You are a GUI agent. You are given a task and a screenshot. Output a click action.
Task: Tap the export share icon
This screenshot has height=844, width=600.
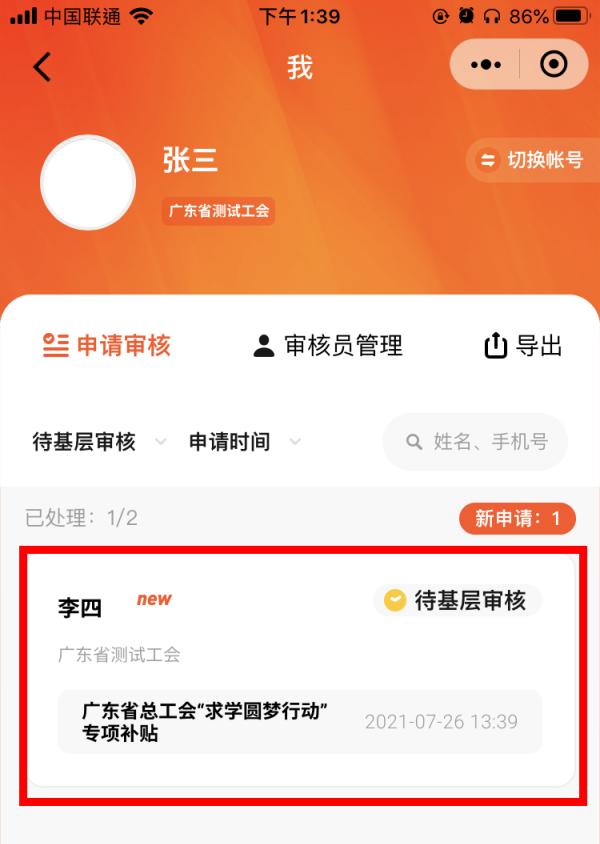pos(496,345)
